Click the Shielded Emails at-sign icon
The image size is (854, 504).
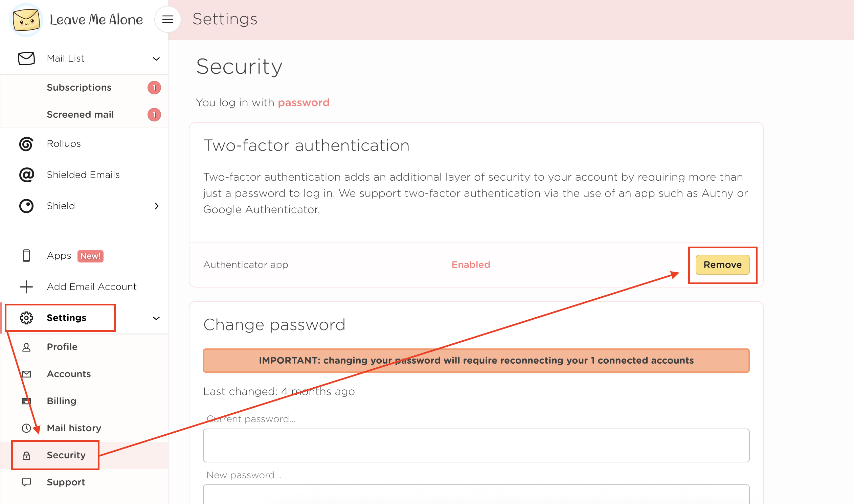point(26,175)
